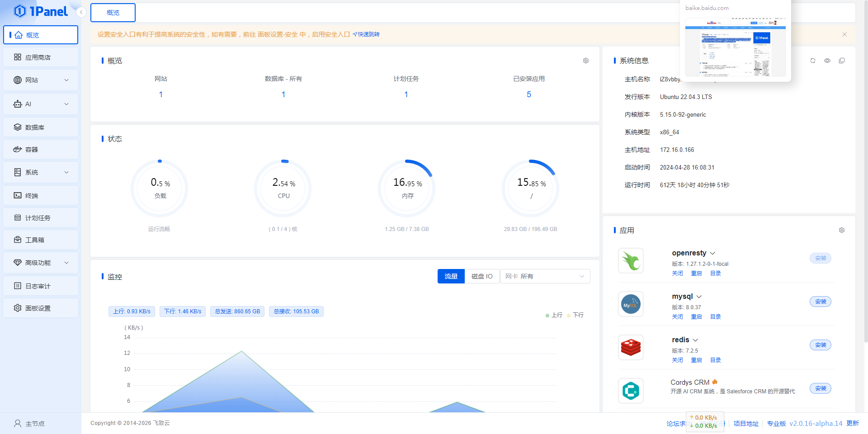Click the redis app icon
Image resolution: width=868 pixels, height=434 pixels.
tap(631, 348)
